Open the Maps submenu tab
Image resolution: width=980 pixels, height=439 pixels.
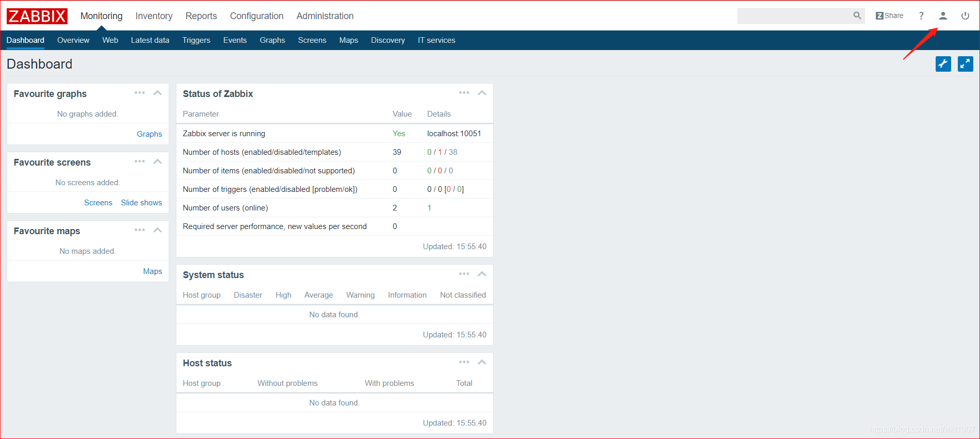point(349,40)
